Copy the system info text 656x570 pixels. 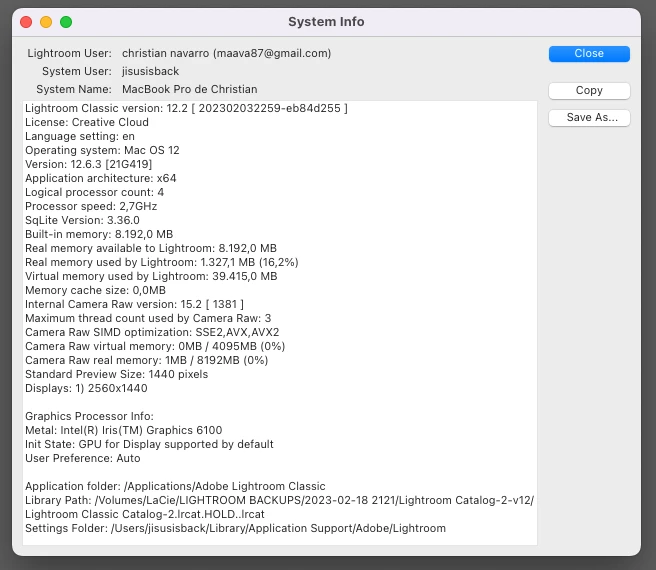point(589,90)
